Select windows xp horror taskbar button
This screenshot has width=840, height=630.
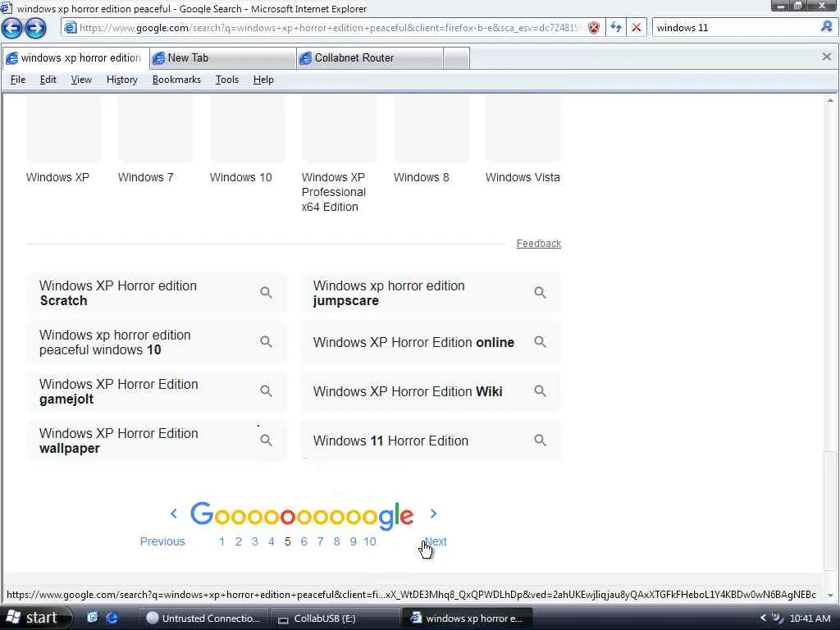click(x=467, y=619)
